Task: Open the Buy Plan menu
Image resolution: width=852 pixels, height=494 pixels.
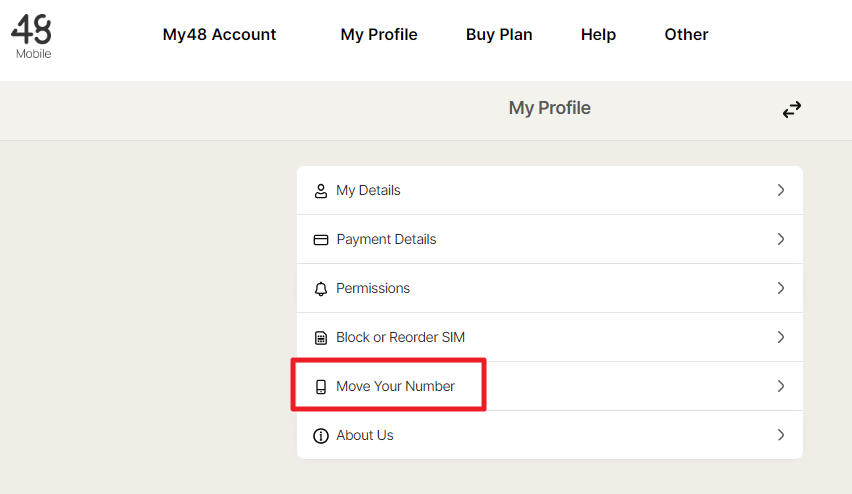Action: (499, 34)
